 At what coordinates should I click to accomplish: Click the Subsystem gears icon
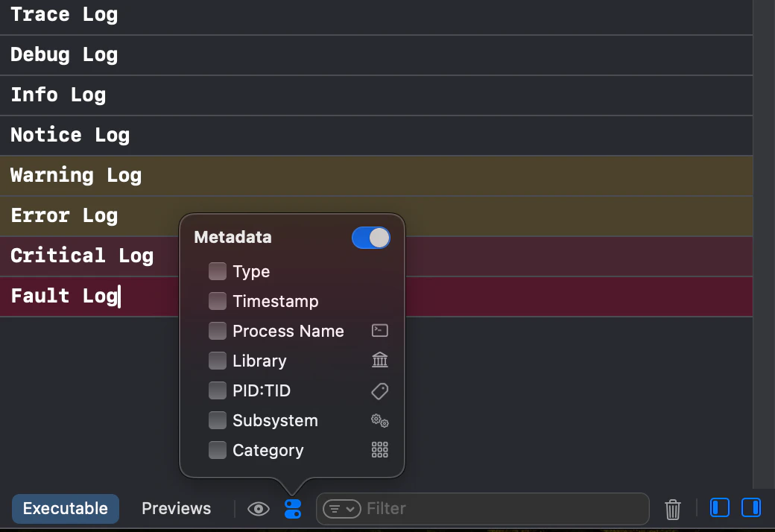pyautogui.click(x=379, y=421)
